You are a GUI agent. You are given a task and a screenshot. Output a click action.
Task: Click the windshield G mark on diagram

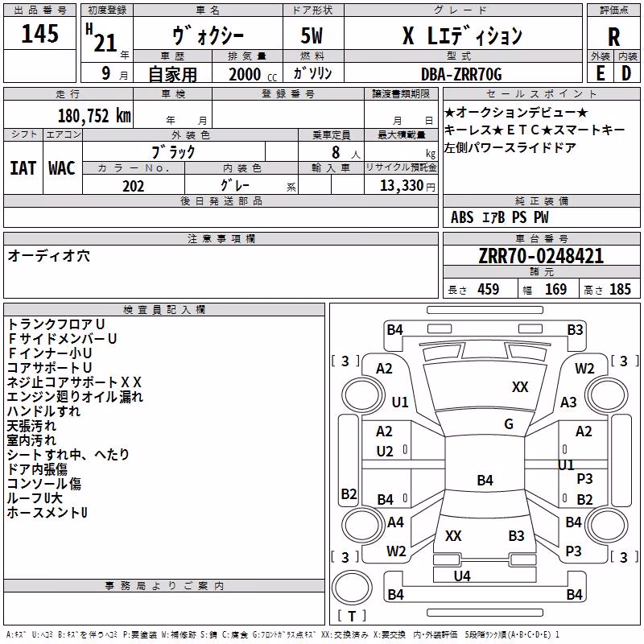(509, 423)
